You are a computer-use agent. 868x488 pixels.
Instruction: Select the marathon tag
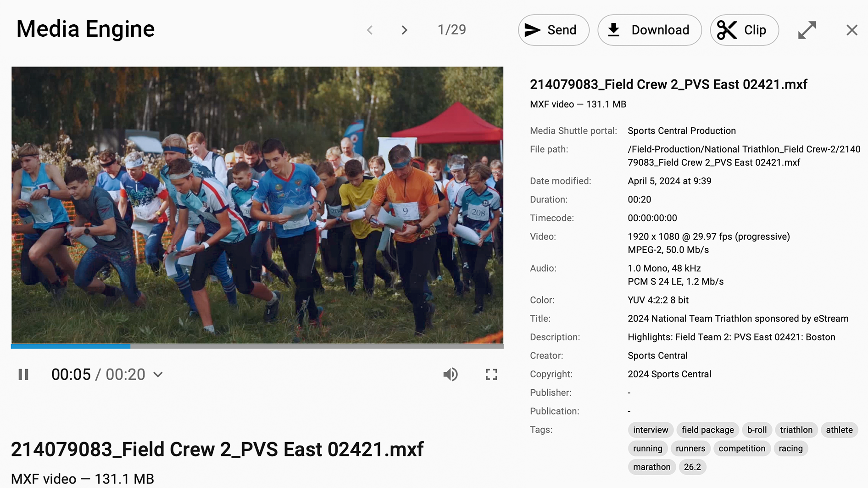[x=651, y=467]
